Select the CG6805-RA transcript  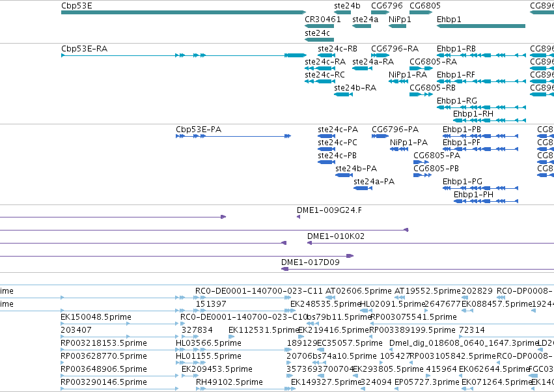421,68
